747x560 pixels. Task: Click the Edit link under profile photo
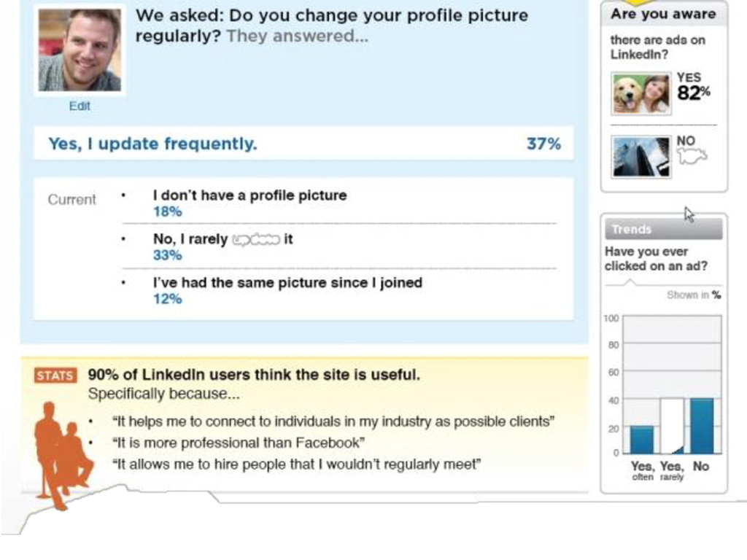pos(80,106)
